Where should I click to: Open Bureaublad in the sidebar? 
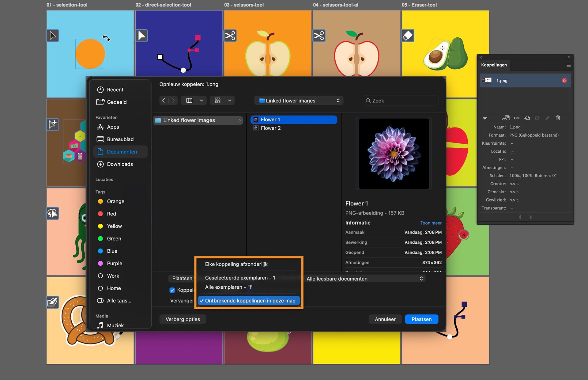[x=121, y=139]
